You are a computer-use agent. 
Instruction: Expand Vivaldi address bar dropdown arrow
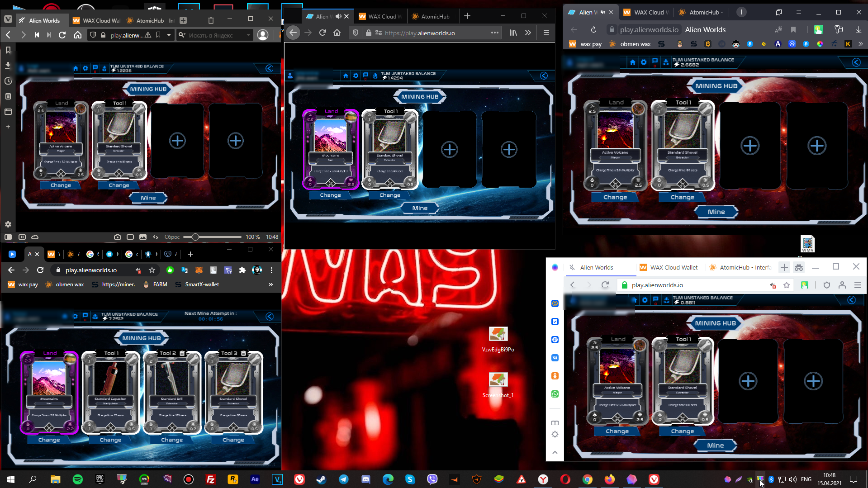[x=169, y=35]
